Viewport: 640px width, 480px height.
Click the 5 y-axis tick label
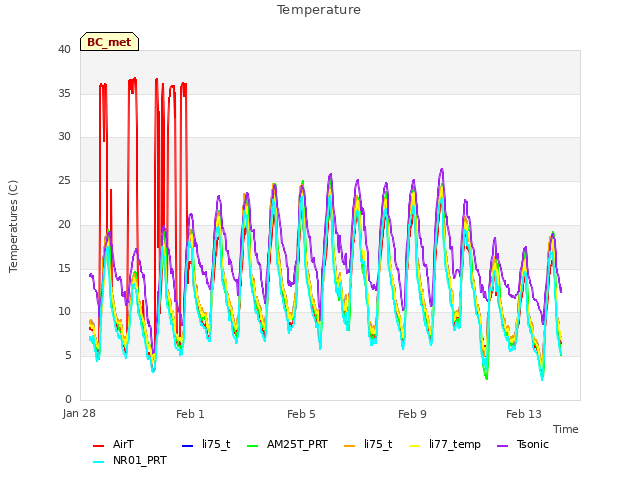click(68, 356)
